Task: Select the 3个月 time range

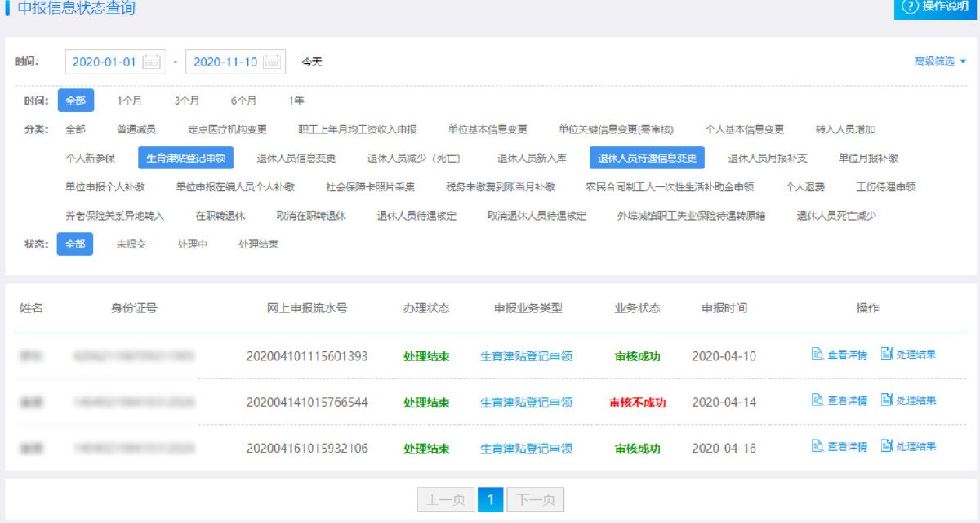Action: 186,101
